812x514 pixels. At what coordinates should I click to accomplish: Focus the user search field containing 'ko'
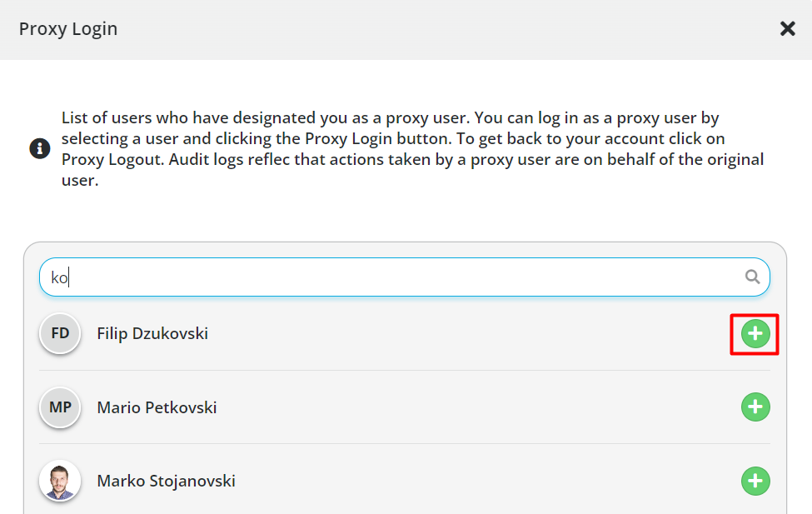(x=405, y=277)
